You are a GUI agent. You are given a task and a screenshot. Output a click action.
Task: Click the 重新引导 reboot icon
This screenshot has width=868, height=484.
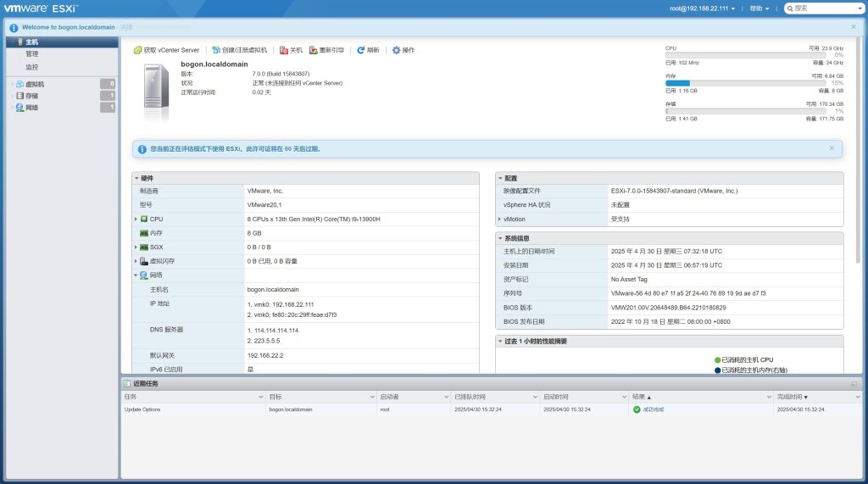(x=314, y=50)
